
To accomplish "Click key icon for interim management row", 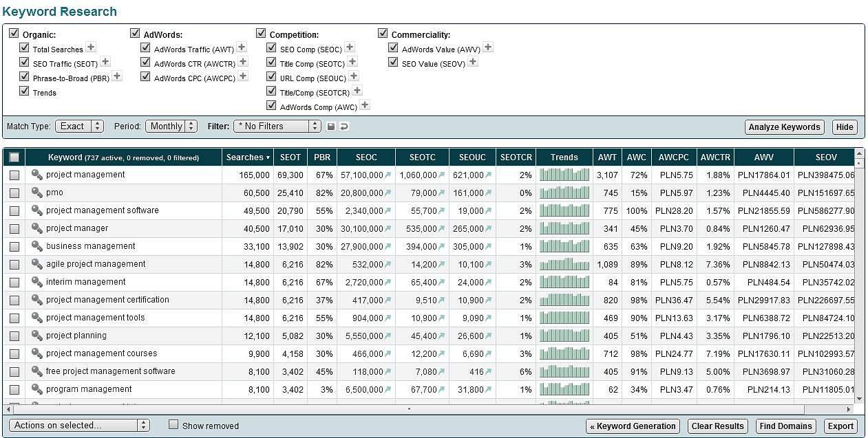I will [37, 282].
